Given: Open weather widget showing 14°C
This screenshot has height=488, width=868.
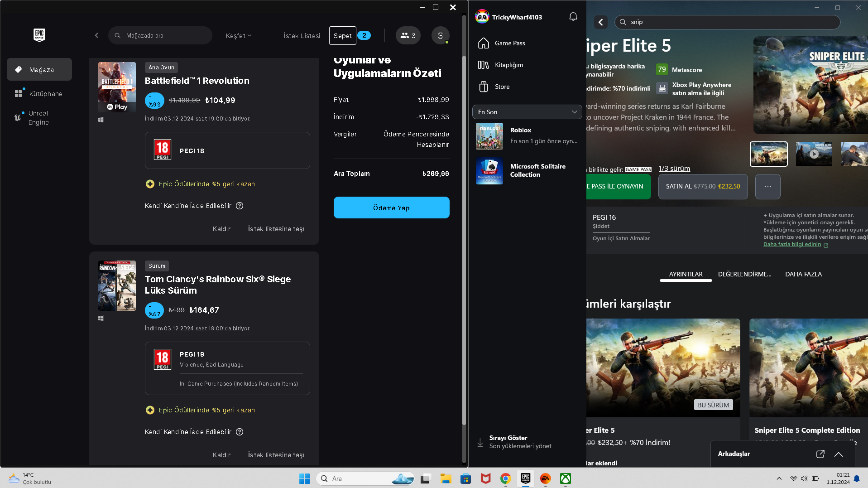Looking at the screenshot, I should (30, 478).
